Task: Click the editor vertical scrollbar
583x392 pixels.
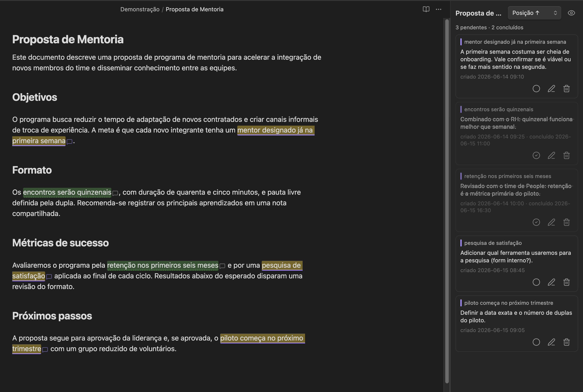Action: click(x=447, y=201)
